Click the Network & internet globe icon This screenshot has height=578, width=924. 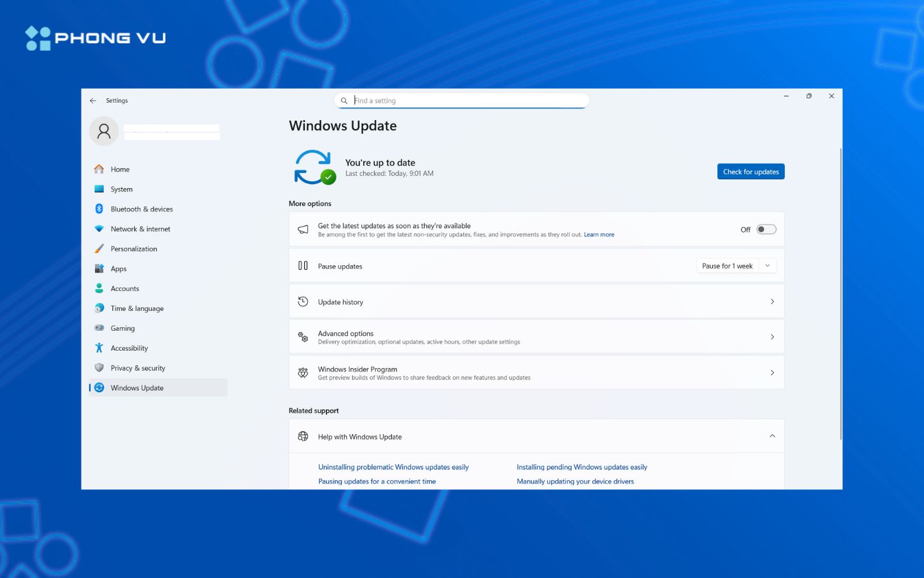(x=99, y=229)
